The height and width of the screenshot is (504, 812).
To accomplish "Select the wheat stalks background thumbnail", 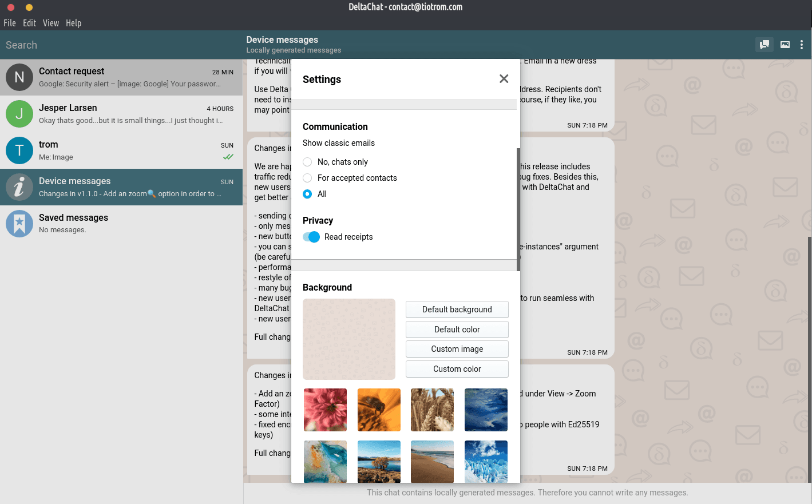I will [x=432, y=410].
